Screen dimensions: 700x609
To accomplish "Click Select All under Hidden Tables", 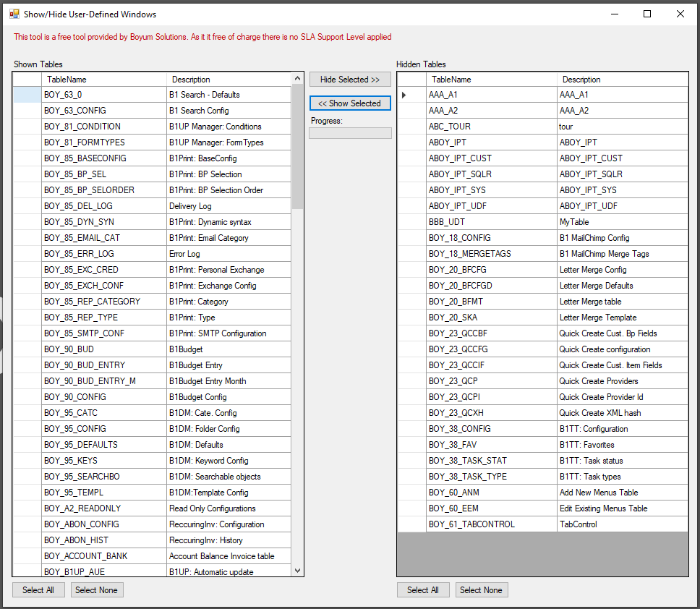I will pos(422,589).
